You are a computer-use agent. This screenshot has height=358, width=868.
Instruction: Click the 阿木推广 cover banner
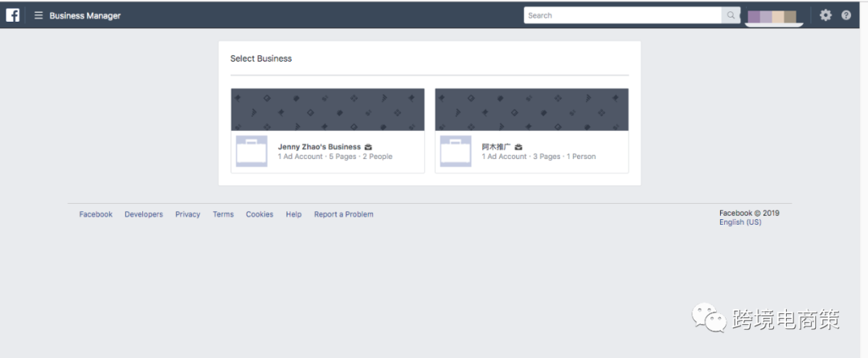tap(532, 109)
